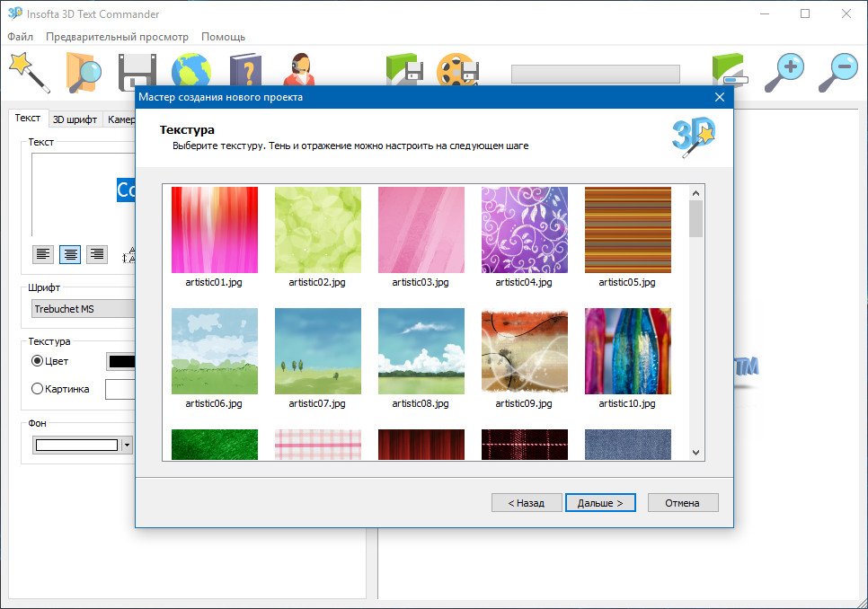Viewport: 868px width, 609px height.
Task: Click the zoom in magnifier icon
Action: coord(784,72)
